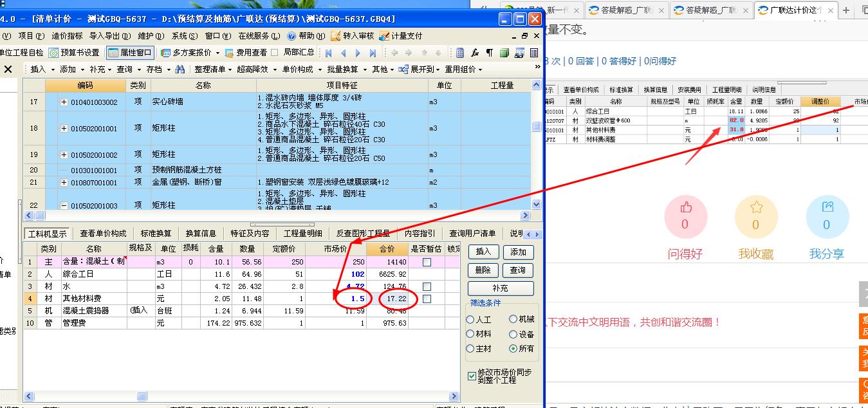Click the 插入 button in right panel
The height and width of the screenshot is (408, 868).
[x=483, y=252]
